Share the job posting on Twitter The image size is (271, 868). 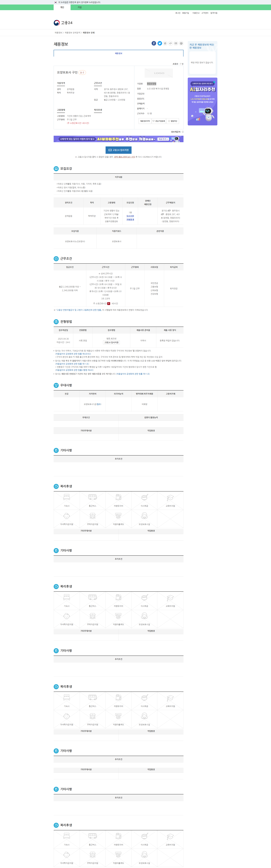click(x=160, y=43)
